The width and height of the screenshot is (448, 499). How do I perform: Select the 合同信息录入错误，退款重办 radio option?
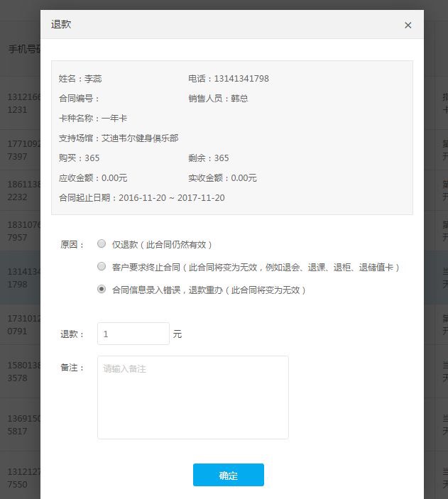pyautogui.click(x=102, y=290)
